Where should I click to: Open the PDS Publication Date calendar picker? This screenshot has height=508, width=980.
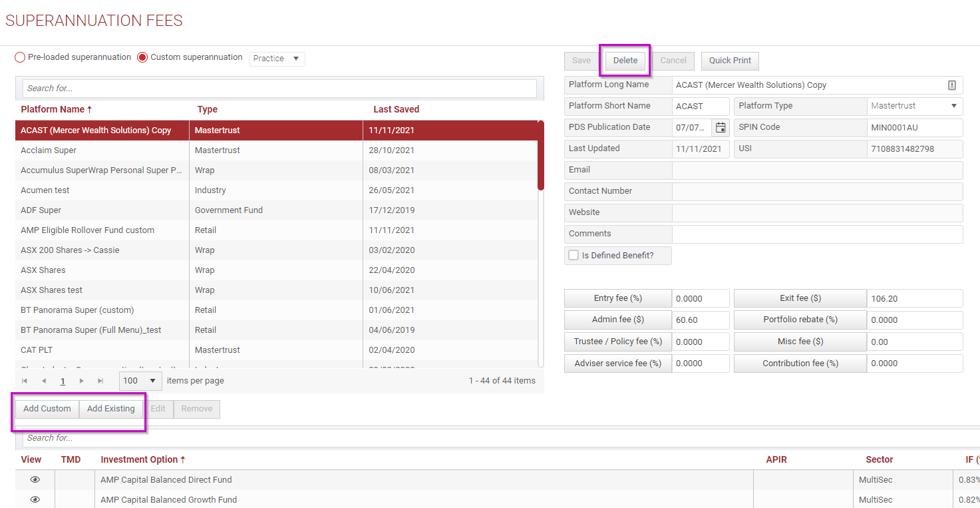click(x=721, y=127)
